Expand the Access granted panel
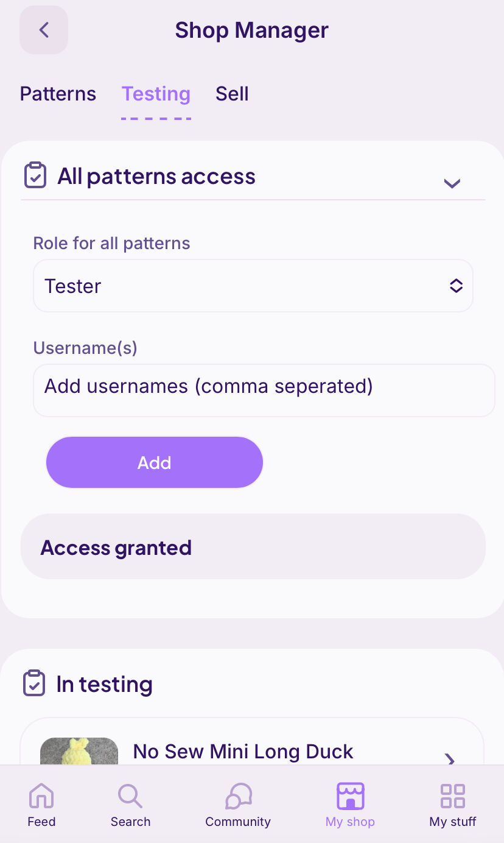The height and width of the screenshot is (843, 504). click(253, 546)
